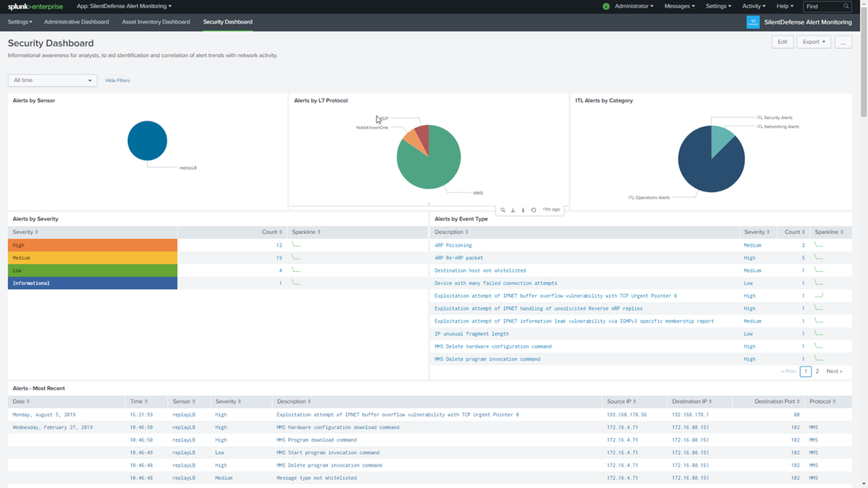The width and height of the screenshot is (868, 488).
Task: Switch to Asset Inventory Dashboard tab
Action: point(155,22)
